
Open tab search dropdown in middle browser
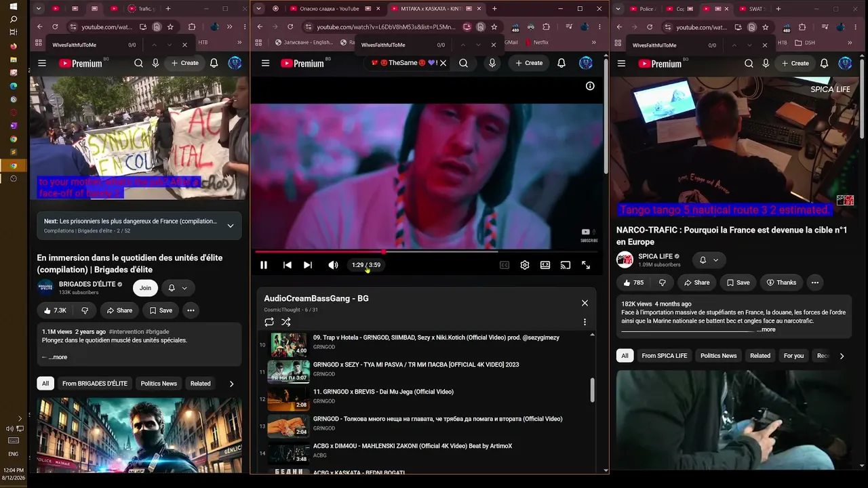click(x=258, y=9)
